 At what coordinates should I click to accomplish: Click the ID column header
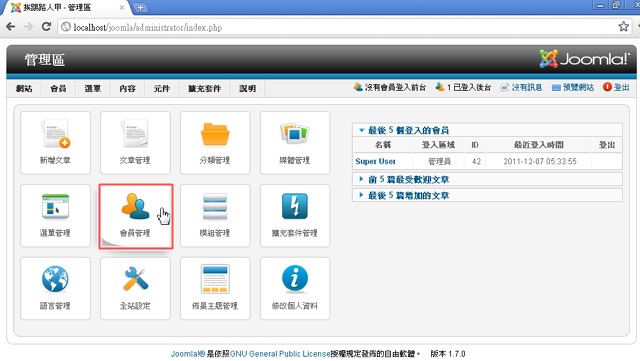point(475,145)
